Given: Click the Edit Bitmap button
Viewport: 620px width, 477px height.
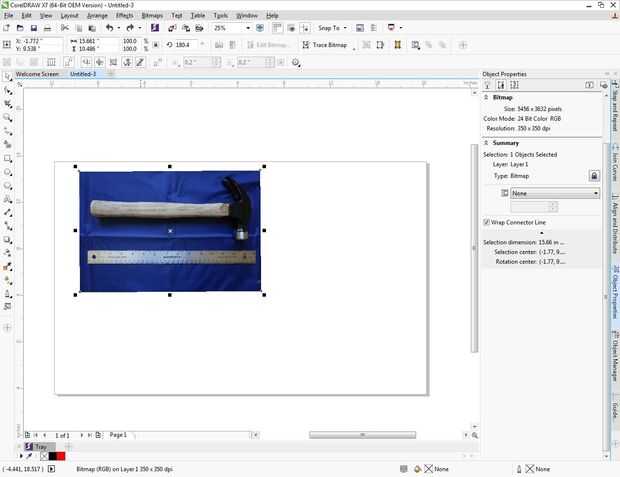Looking at the screenshot, I should [x=267, y=45].
